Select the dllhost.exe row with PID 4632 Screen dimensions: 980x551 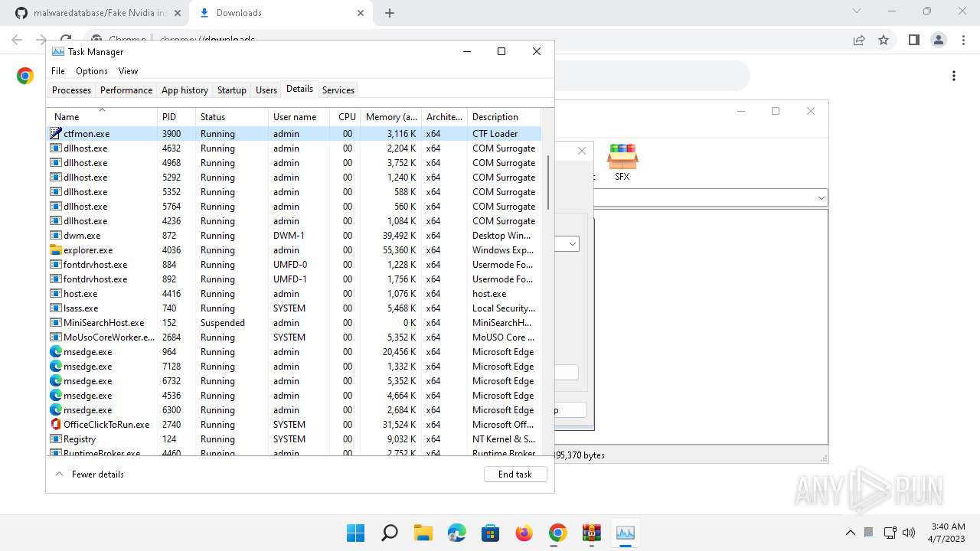tap(294, 148)
